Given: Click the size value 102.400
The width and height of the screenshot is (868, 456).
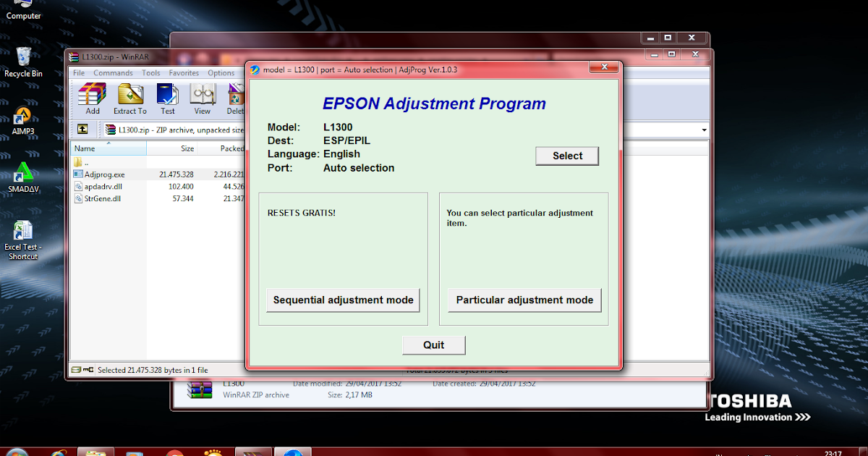Looking at the screenshot, I should click(181, 186).
